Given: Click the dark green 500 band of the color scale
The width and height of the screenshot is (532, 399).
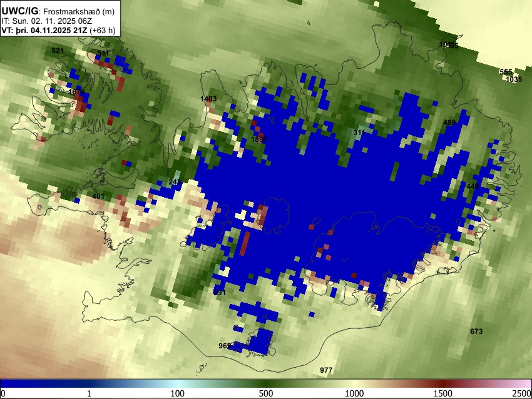Looking at the screenshot, I should 266,383.
